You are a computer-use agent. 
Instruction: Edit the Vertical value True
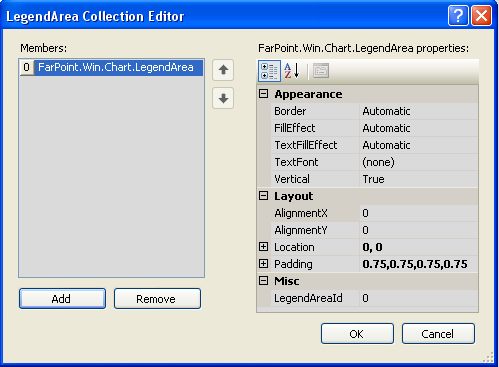[419, 179]
